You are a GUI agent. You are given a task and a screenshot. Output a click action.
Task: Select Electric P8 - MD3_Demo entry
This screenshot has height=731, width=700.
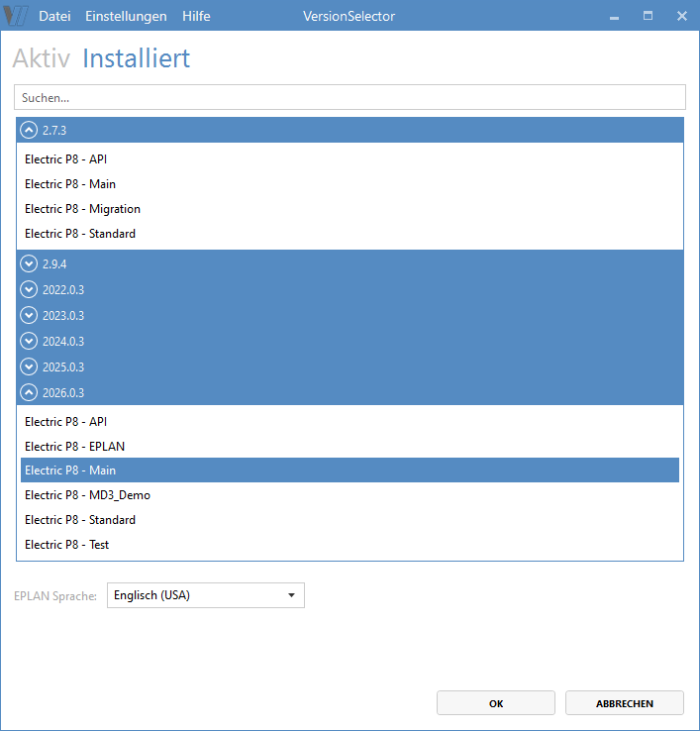[x=87, y=495]
